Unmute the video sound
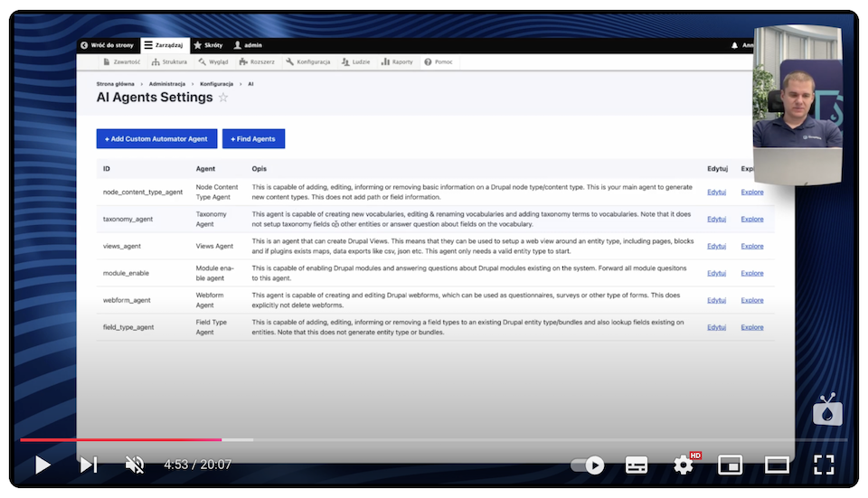The height and width of the screenshot is (498, 868). pos(135,465)
